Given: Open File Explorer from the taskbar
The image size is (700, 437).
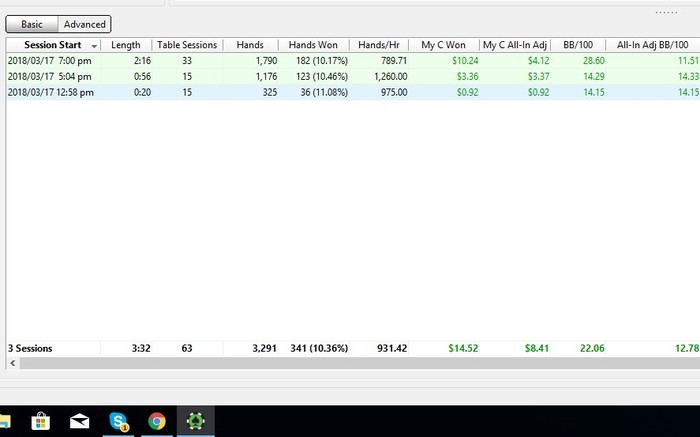Looking at the screenshot, I should (4, 421).
